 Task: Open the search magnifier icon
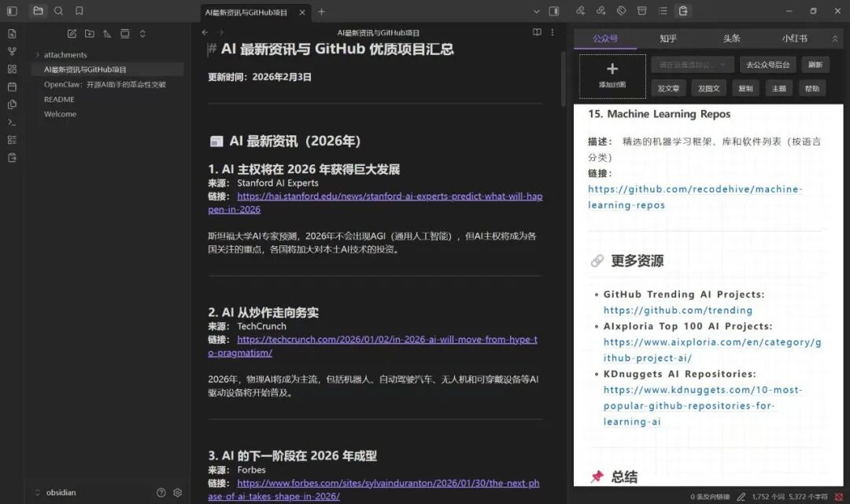59,11
